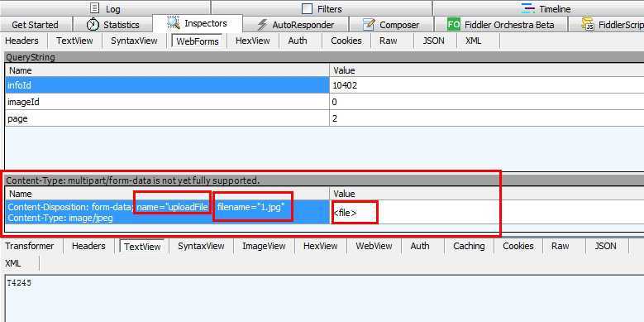Open the Fiddler Orchestra Beta tab
The width and height of the screenshot is (644, 322).
[x=501, y=25]
